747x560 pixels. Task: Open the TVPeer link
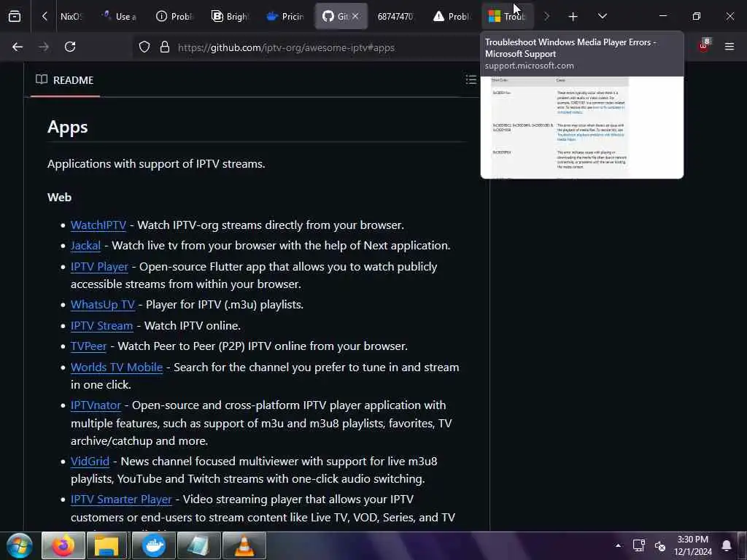pos(88,346)
